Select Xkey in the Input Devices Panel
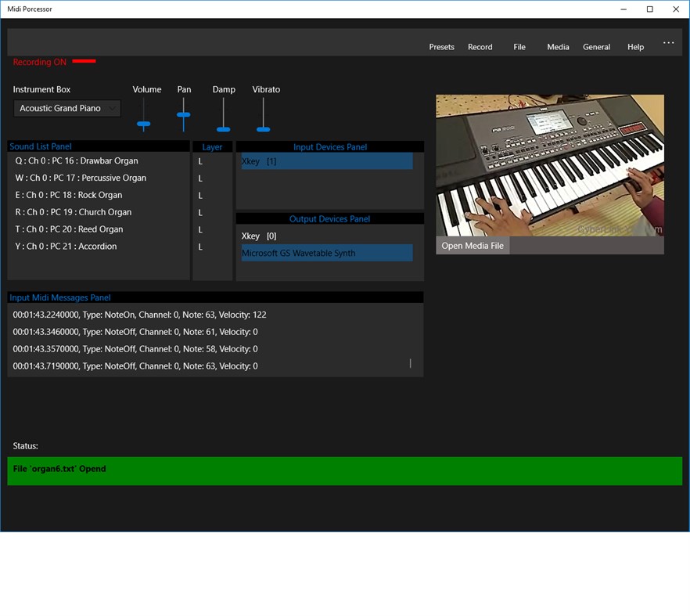This screenshot has height=616, width=690. 326,161
